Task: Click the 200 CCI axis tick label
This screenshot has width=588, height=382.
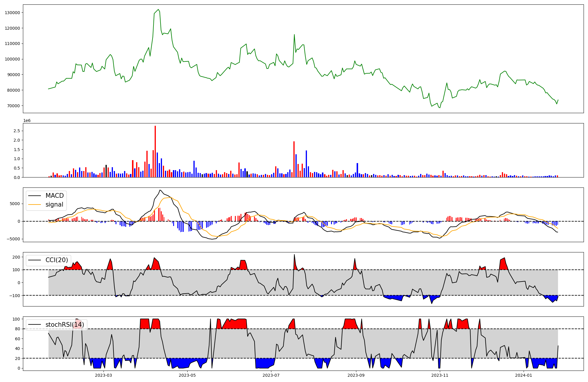Action: point(16,257)
